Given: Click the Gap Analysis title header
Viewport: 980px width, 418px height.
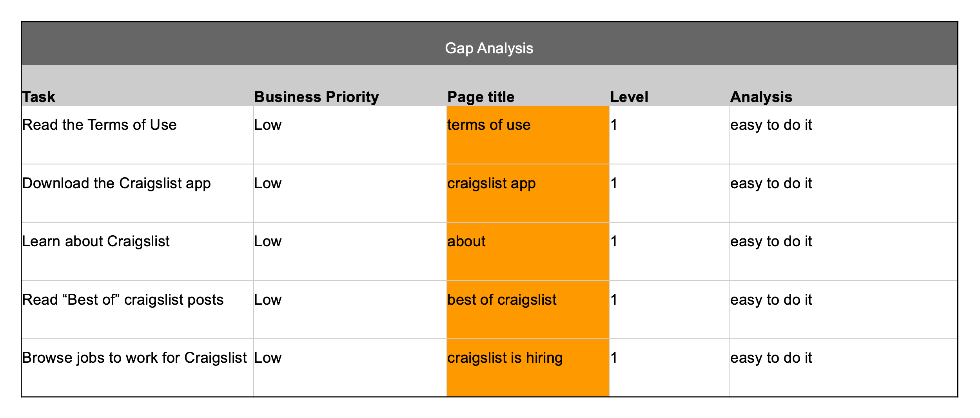Looking at the screenshot, I should pyautogui.click(x=489, y=48).
